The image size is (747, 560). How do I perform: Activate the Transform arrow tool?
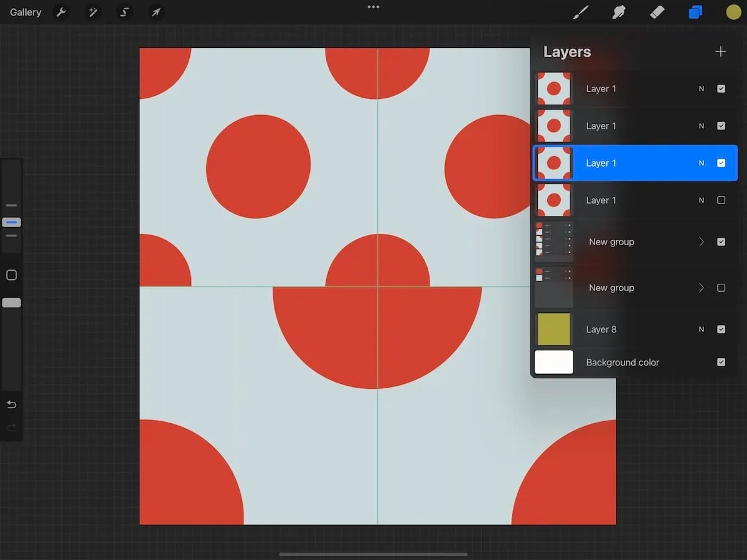pyautogui.click(x=156, y=12)
